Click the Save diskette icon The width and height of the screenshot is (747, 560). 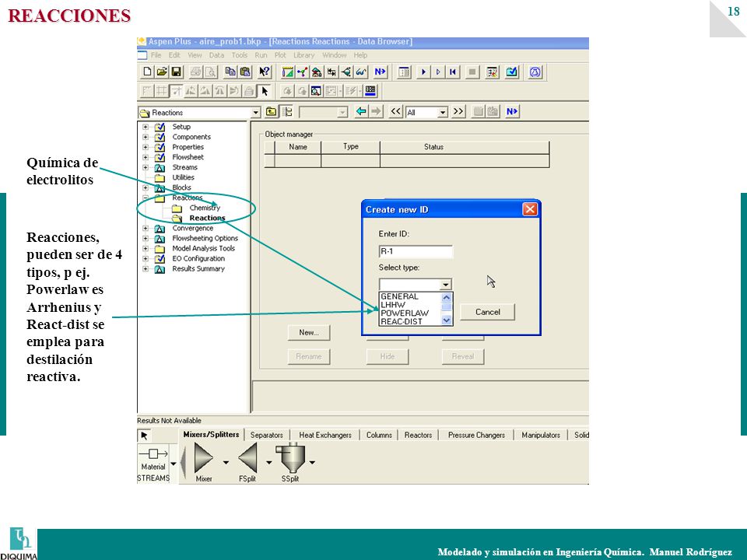point(177,72)
